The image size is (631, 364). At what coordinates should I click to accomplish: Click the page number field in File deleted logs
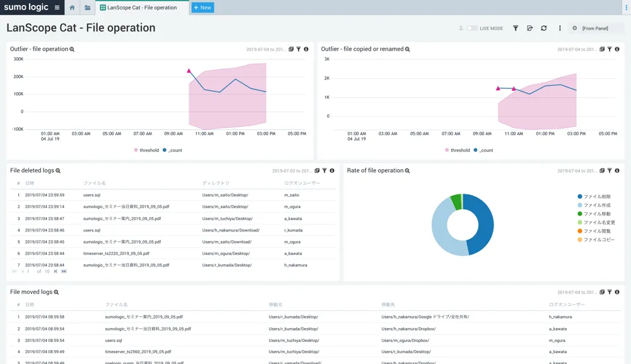(28, 271)
